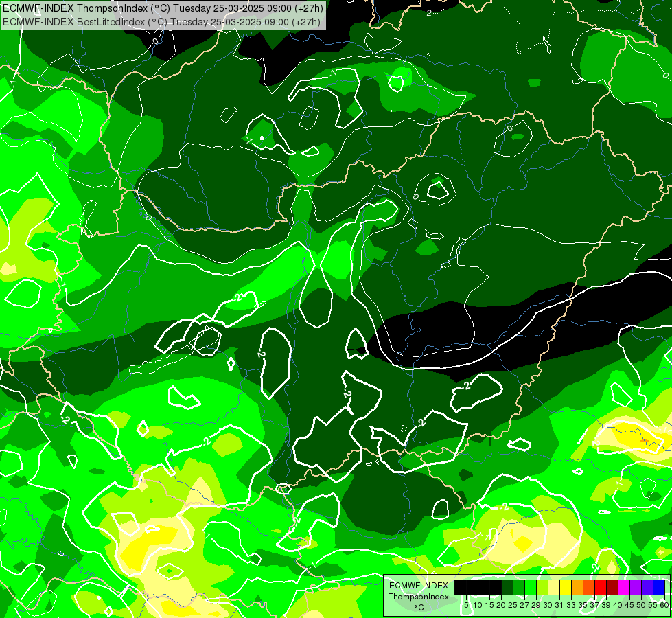
Task: Click the legend scale value 39
Action: click(x=606, y=605)
